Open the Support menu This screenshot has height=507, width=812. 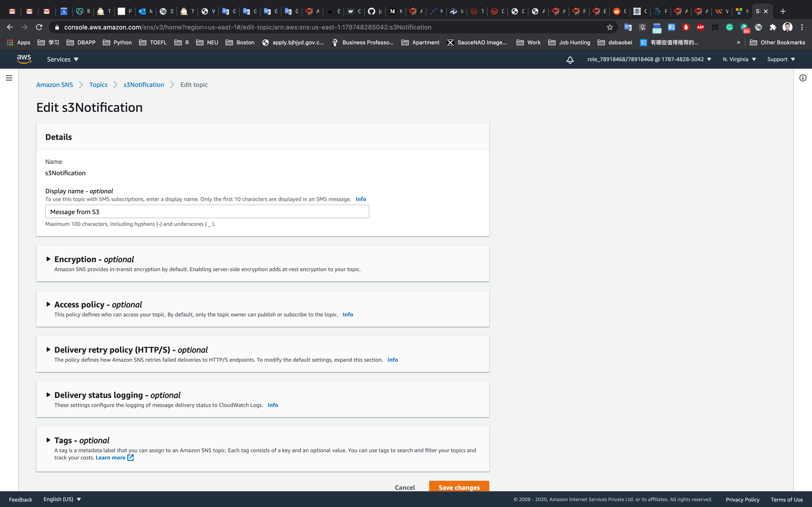tap(781, 59)
